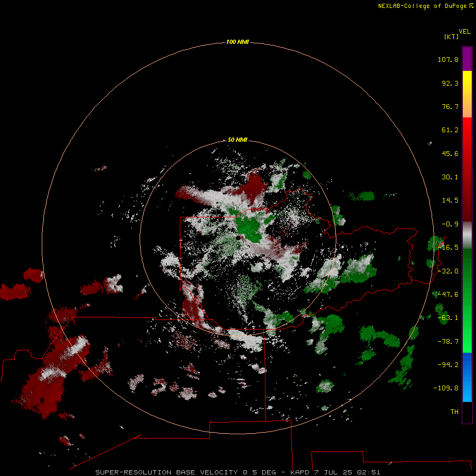
Task: Click the purple segment of the velocity color bar
Action: tap(467, 59)
